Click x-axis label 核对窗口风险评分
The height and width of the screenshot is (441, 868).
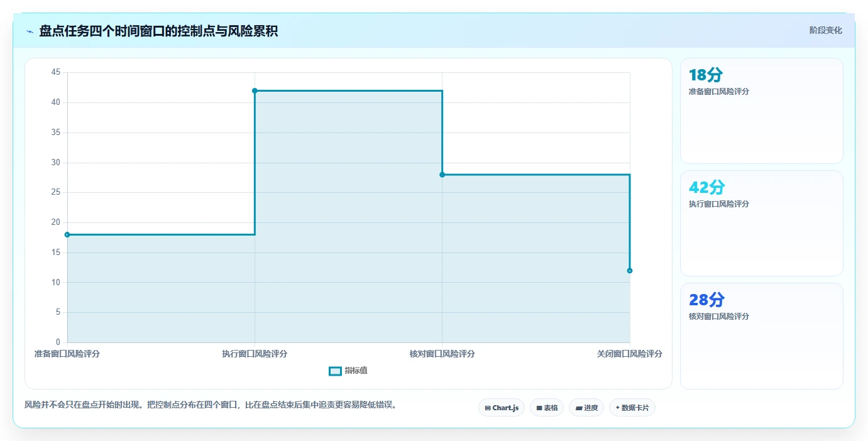click(x=442, y=354)
